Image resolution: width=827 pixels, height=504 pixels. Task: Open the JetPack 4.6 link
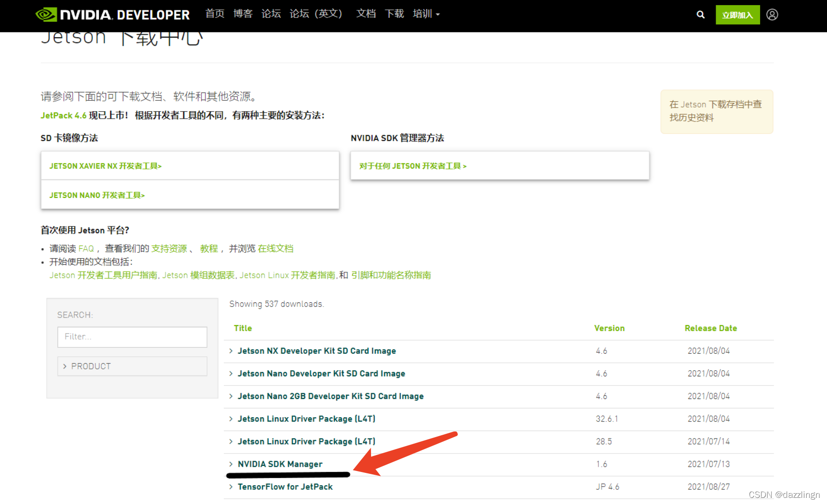(x=64, y=115)
